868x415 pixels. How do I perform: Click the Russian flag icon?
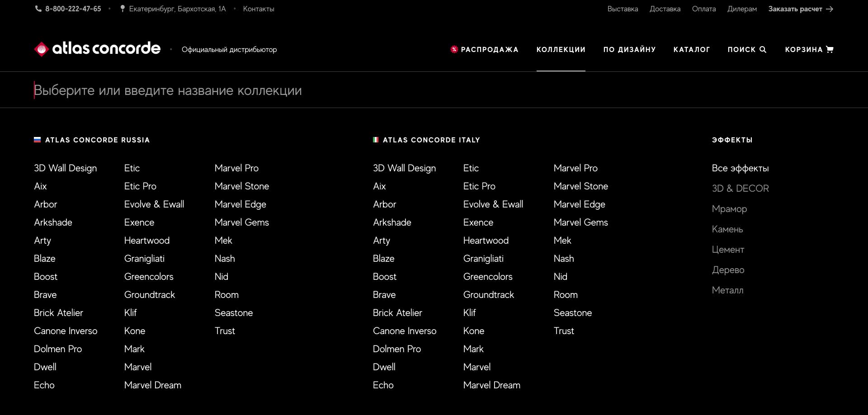click(x=38, y=140)
